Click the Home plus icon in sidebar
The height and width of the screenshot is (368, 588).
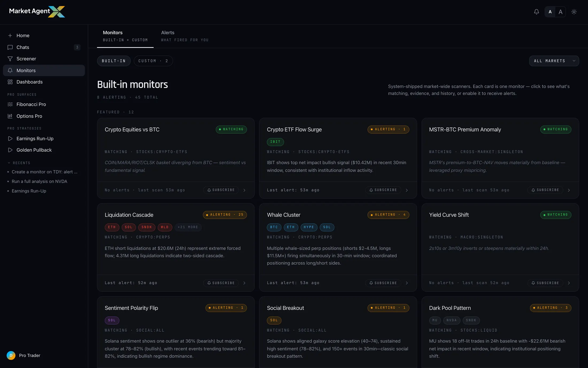click(x=10, y=36)
